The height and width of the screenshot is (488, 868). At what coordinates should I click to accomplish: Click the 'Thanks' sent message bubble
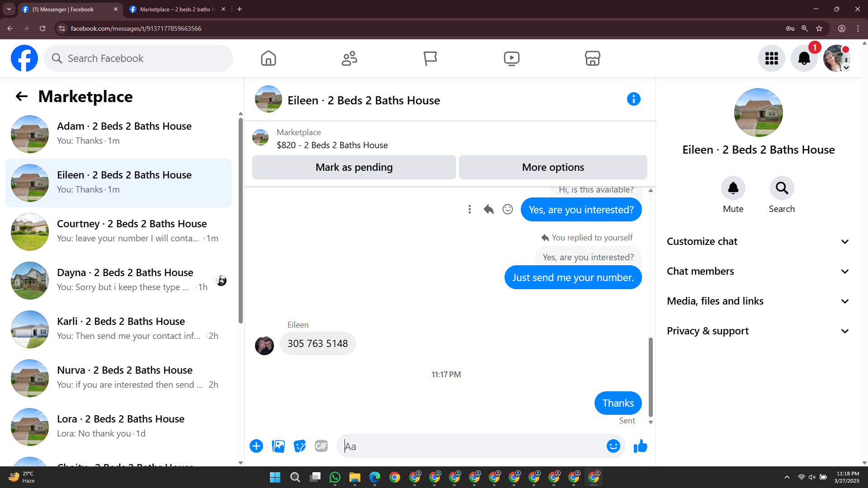(x=618, y=403)
